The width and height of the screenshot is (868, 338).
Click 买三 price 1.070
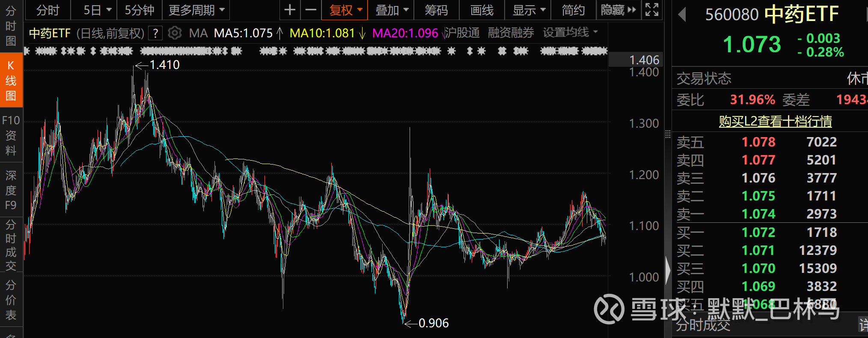coord(758,268)
